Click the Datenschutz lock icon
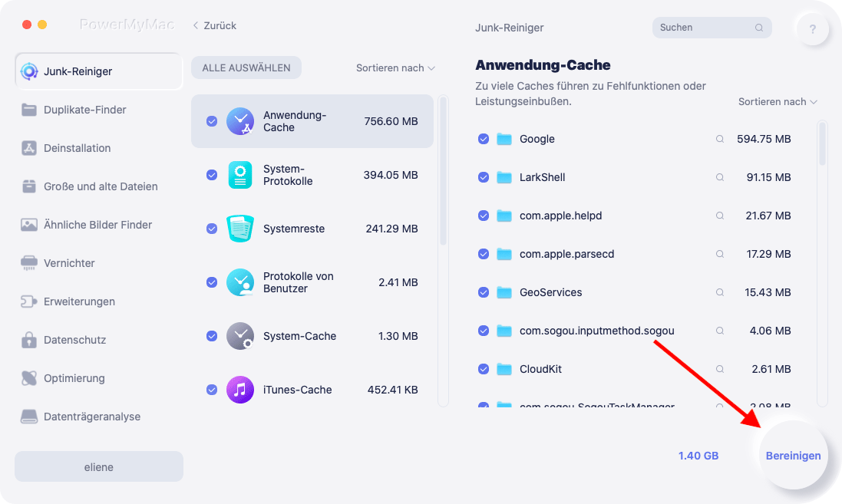Screen dimensions: 842x504 click(x=29, y=340)
